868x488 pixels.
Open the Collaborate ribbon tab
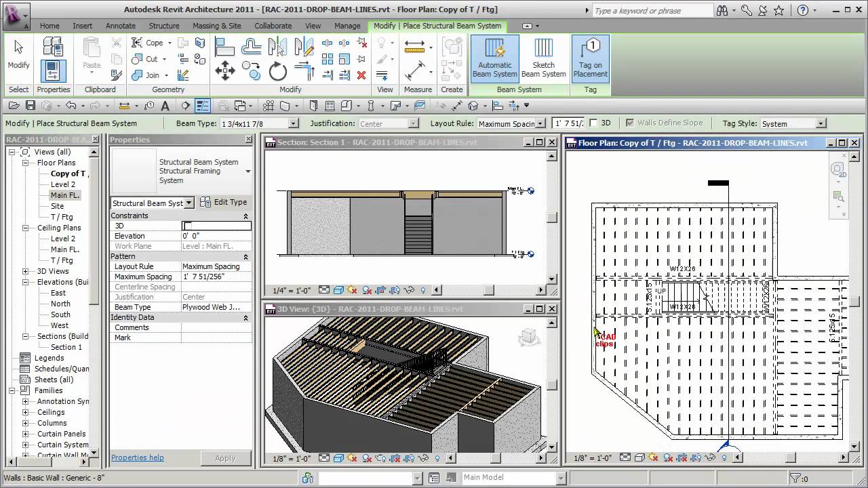click(x=273, y=26)
